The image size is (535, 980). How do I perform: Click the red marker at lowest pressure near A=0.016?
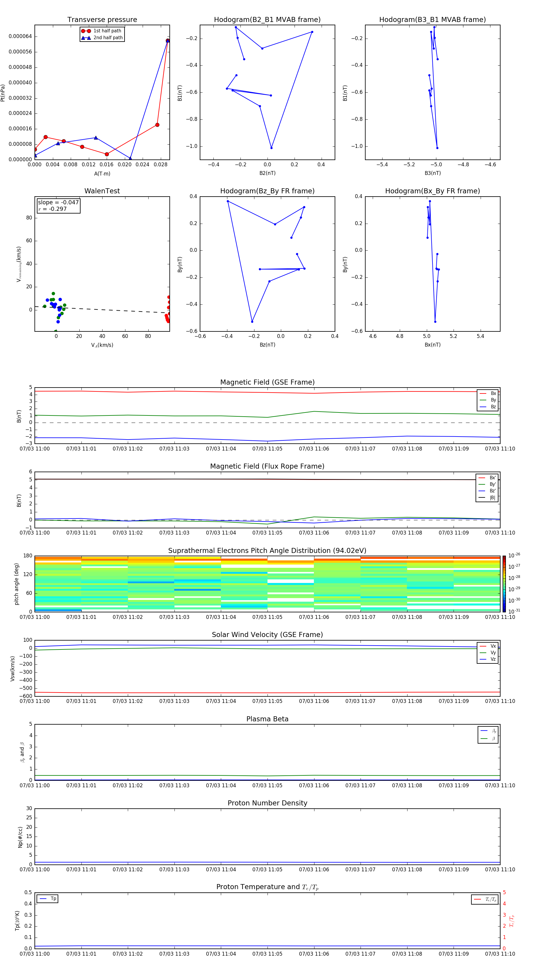(x=107, y=154)
